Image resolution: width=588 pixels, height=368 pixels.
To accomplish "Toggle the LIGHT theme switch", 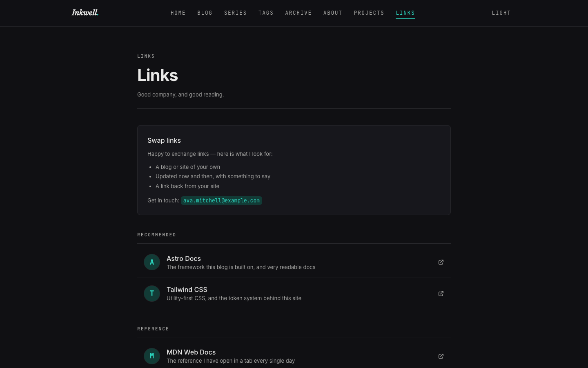I will pyautogui.click(x=501, y=13).
